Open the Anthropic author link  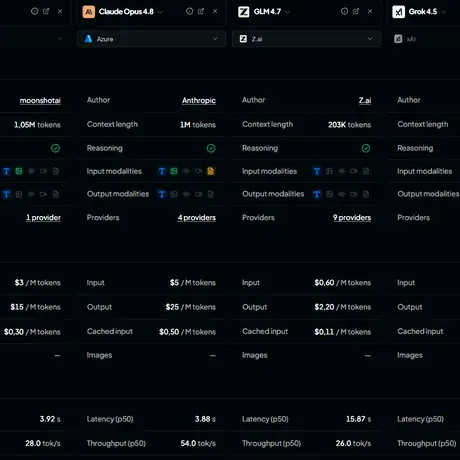tap(199, 100)
